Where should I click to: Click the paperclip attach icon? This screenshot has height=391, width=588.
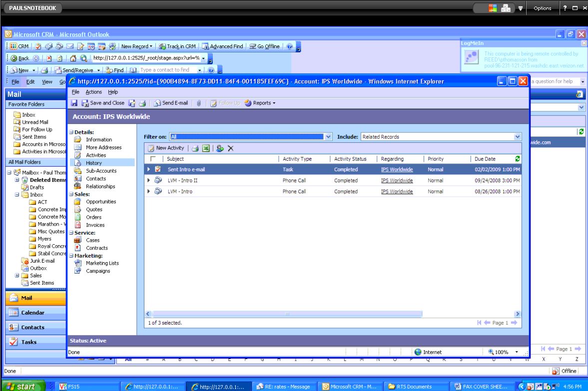point(199,103)
